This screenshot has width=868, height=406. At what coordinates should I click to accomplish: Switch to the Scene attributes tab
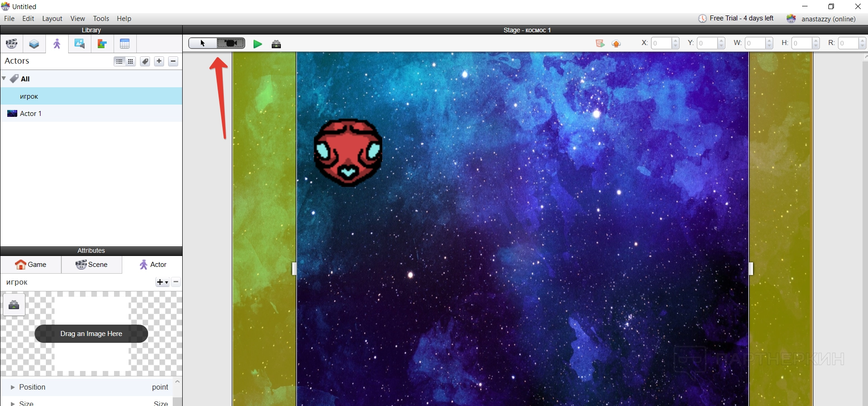point(92,265)
